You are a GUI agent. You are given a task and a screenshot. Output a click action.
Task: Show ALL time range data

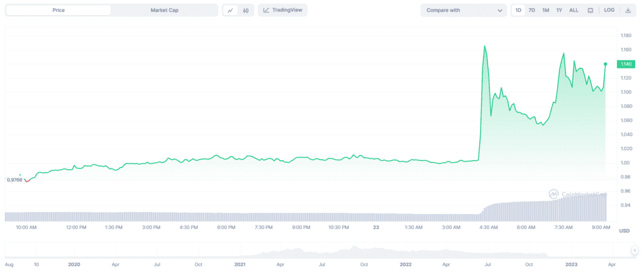click(x=574, y=10)
